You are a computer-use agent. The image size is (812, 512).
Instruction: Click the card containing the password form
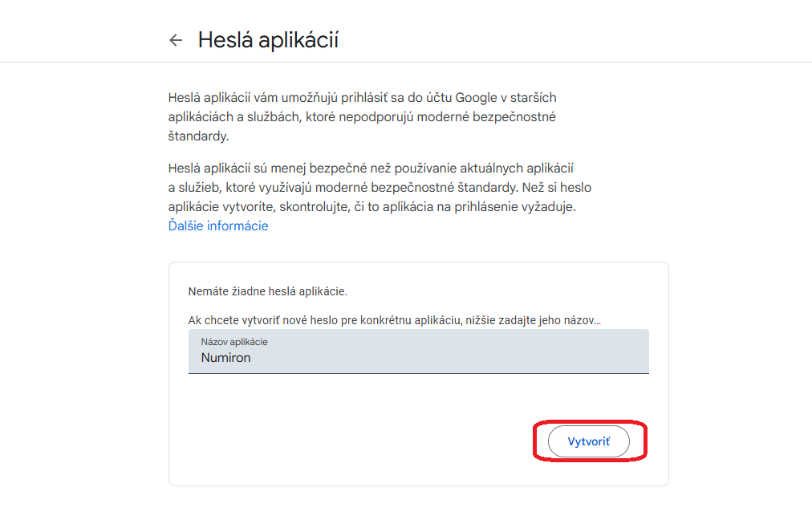[417, 373]
